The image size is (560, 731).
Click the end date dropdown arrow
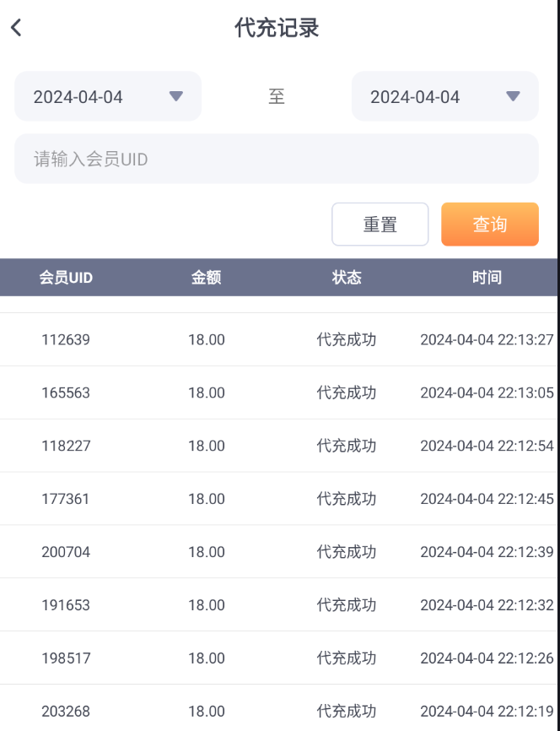pyautogui.click(x=513, y=96)
